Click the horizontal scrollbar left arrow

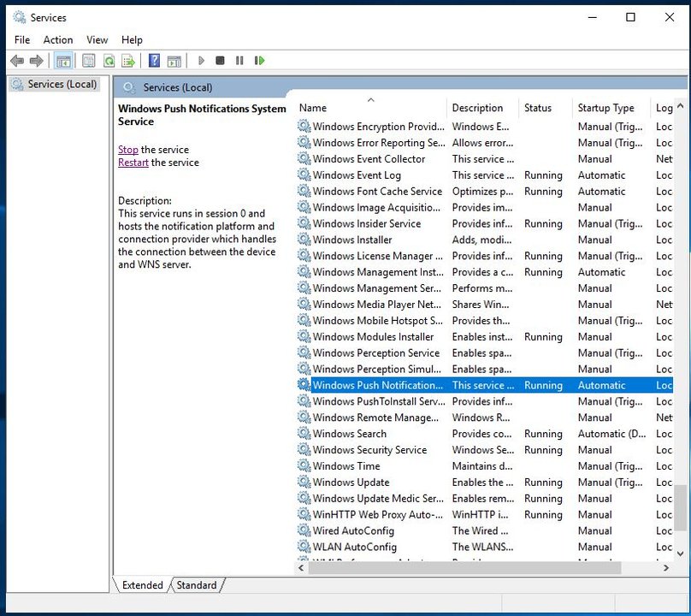(301, 568)
